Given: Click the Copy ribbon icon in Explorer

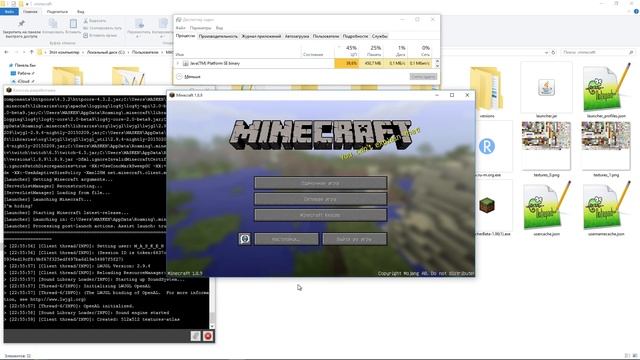Looking at the screenshot, I should click(53, 24).
